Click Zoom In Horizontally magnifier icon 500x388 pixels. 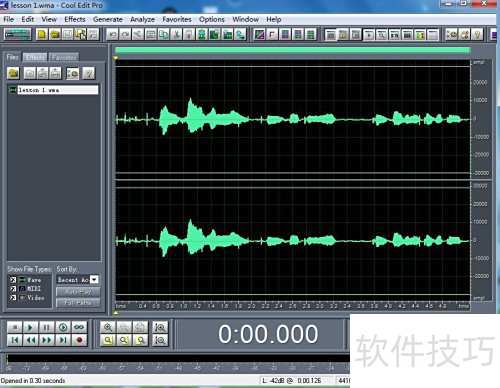[108, 327]
